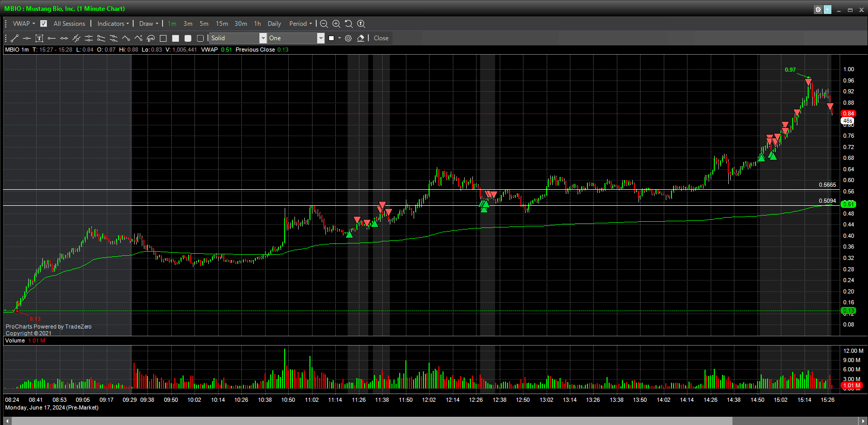Select the zigzag polyline with plus tool
This screenshot has height=425, width=868.
138,38
